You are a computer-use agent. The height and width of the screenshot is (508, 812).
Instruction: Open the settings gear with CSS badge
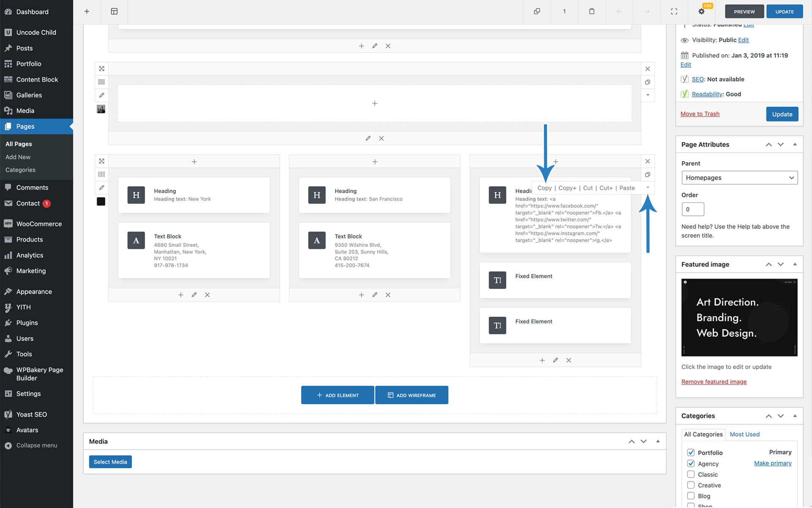click(x=702, y=11)
